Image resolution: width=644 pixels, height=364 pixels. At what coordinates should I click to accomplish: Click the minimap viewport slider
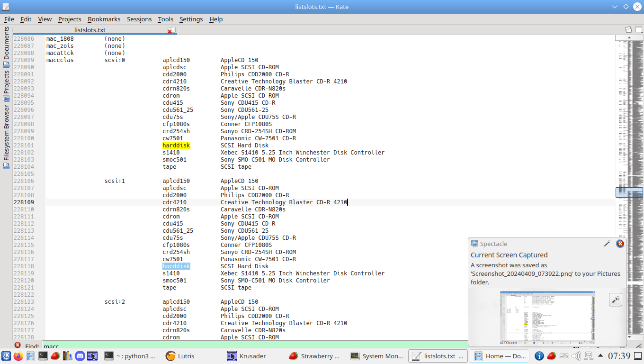(x=629, y=192)
